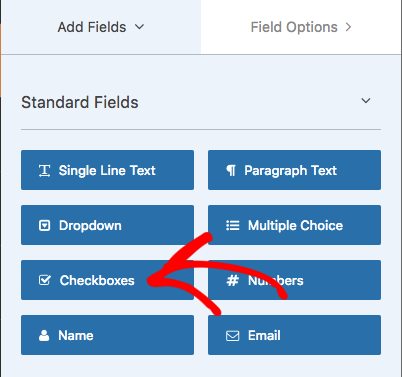
Task: Insert a Multiple Choice field
Action: 294,225
